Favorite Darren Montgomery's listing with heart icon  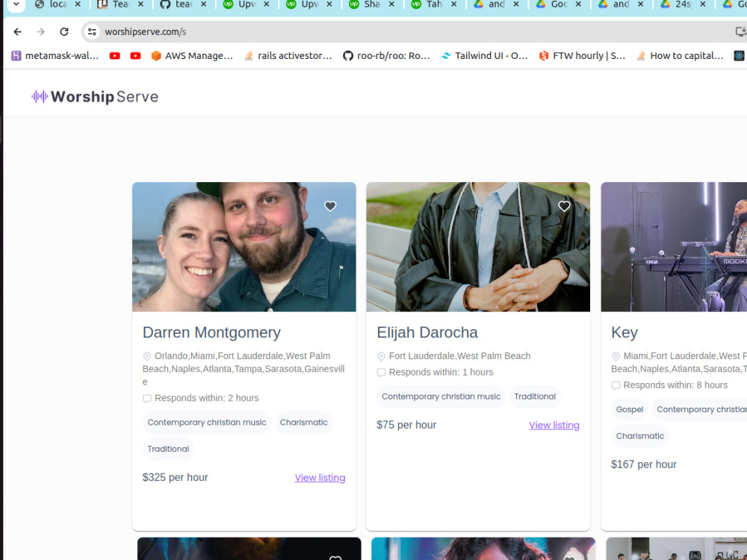pos(330,206)
